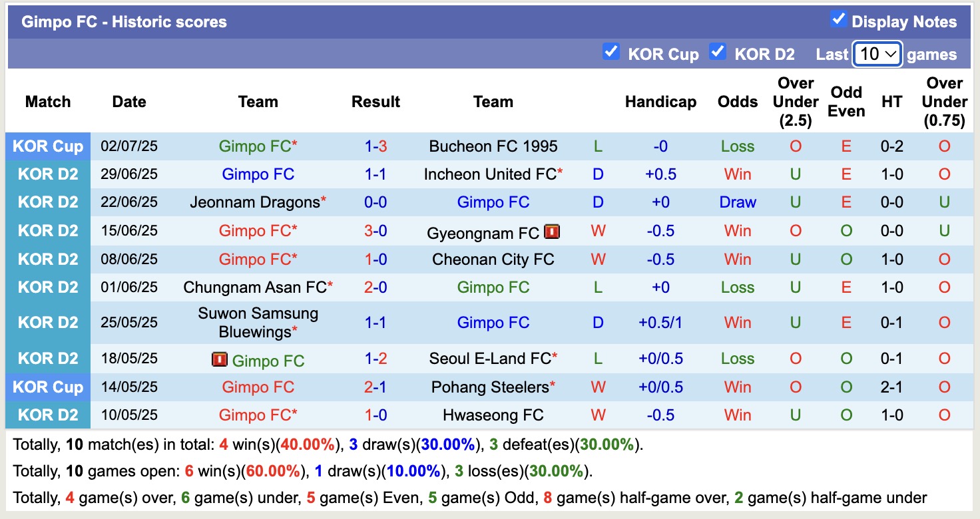Viewport: 980px width, 519px height.
Task: Open the 3-0 result versus Gyeongnam
Action: tap(375, 231)
